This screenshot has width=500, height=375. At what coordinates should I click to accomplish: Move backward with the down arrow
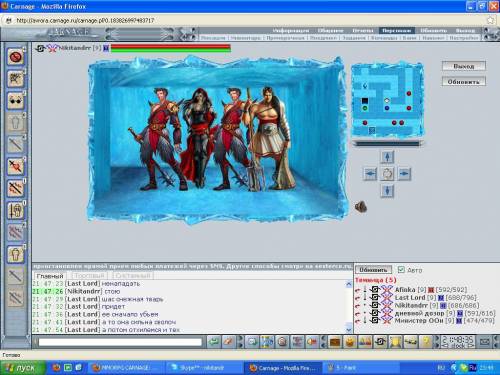point(387,191)
